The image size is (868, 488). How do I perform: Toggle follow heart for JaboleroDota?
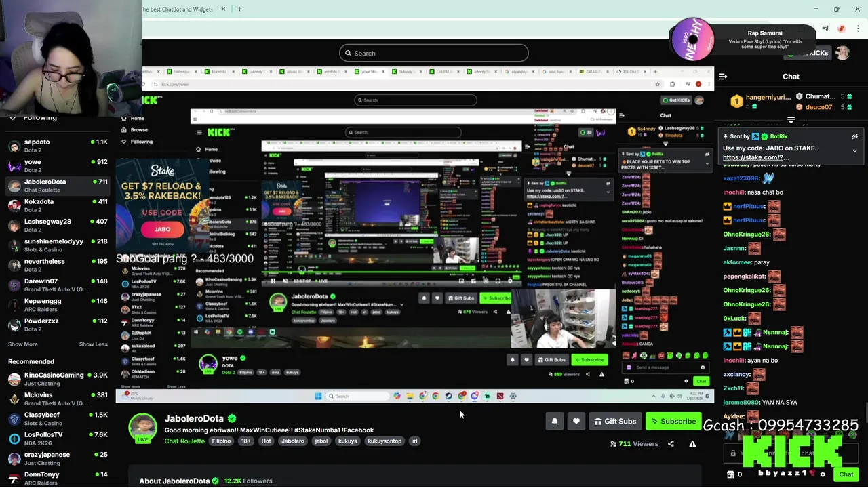[576, 422]
